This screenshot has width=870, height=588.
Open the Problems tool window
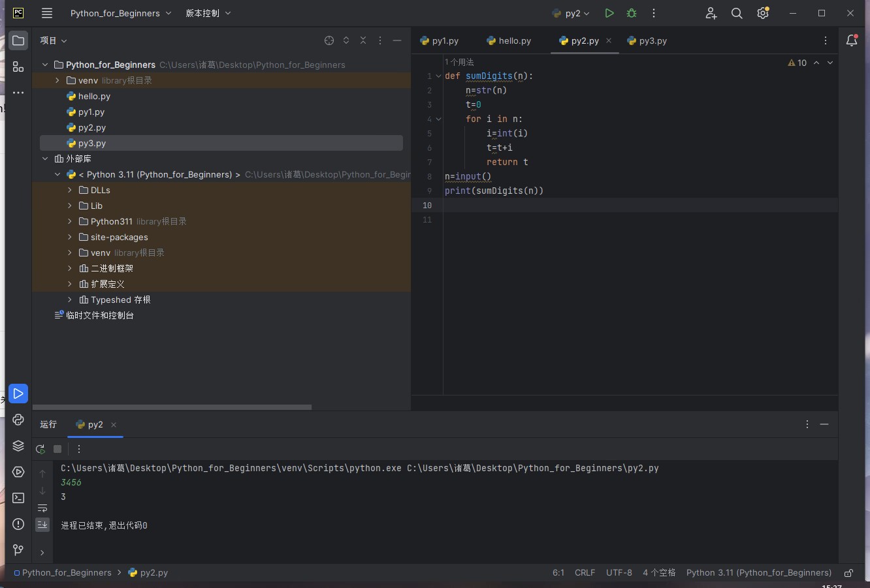18,524
